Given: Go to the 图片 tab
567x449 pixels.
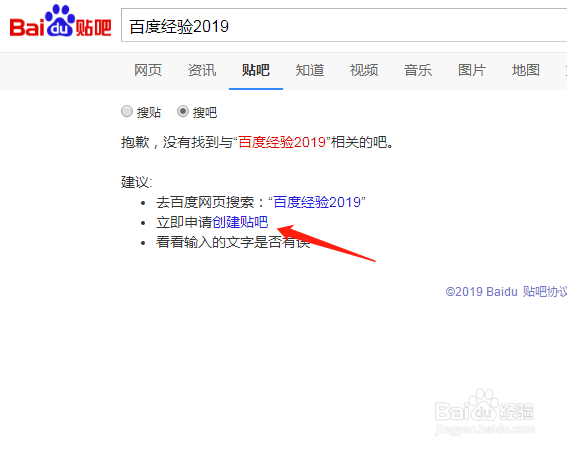Looking at the screenshot, I should [x=472, y=70].
